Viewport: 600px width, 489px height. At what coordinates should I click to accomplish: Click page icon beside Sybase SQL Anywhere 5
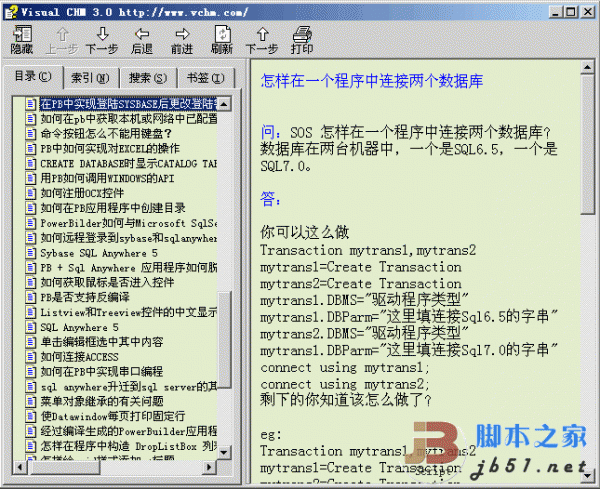tap(31, 253)
